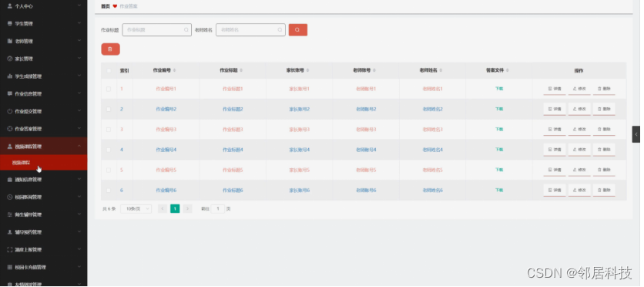Click the 作业答案管理 sidebar icon
This screenshot has height=287, width=644.
pyautogui.click(x=10, y=129)
